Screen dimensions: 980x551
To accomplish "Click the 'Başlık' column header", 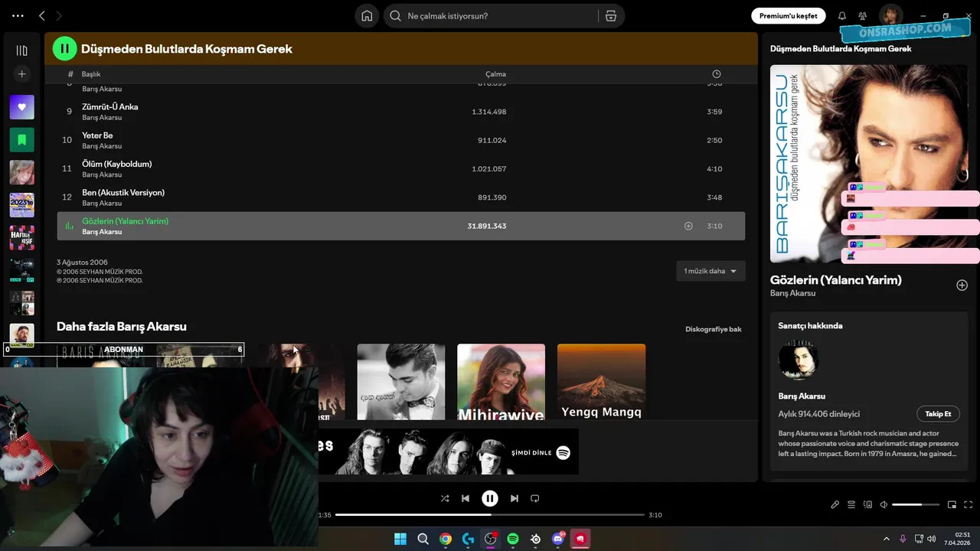I will click(x=91, y=74).
